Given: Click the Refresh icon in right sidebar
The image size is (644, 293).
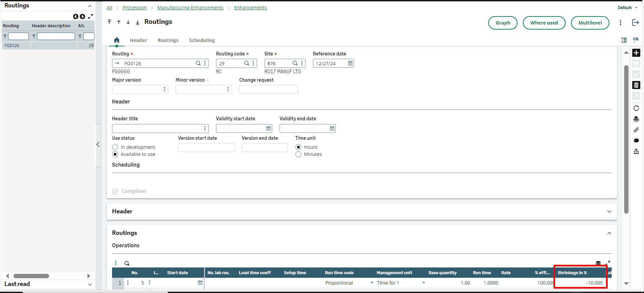Looking at the screenshot, I should [x=636, y=108].
